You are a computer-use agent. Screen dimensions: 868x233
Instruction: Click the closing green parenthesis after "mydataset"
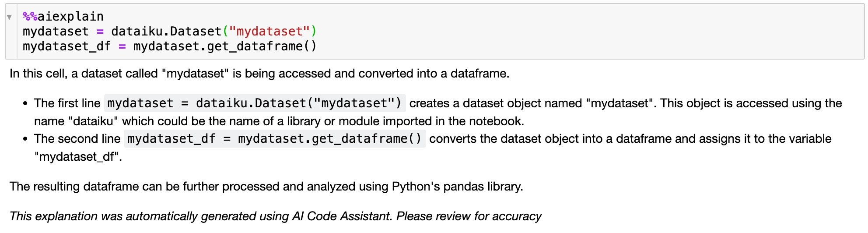pos(313,32)
